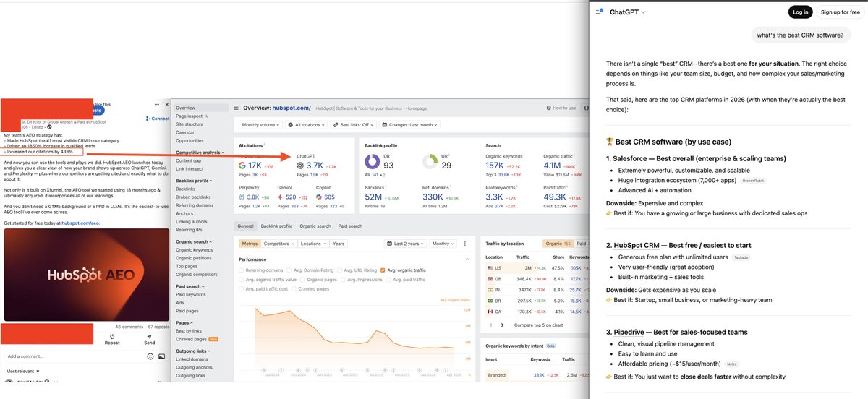Open the Monthly interval dropdown above chart

click(x=443, y=244)
